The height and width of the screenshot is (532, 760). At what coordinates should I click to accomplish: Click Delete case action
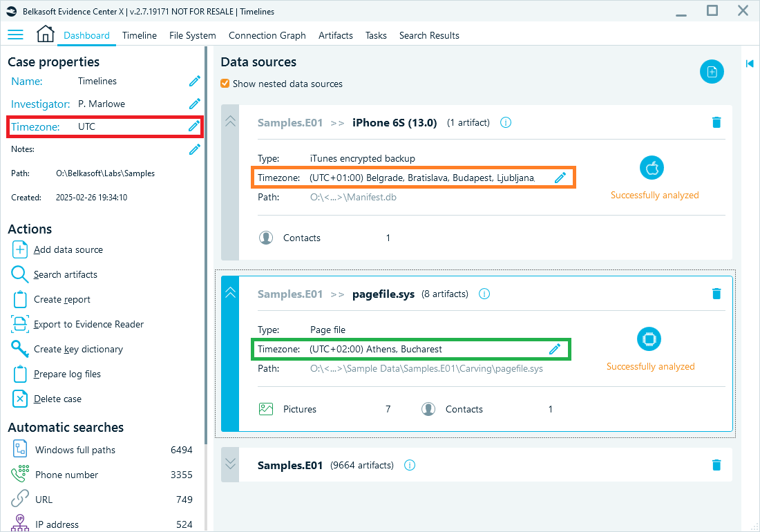[46, 399]
